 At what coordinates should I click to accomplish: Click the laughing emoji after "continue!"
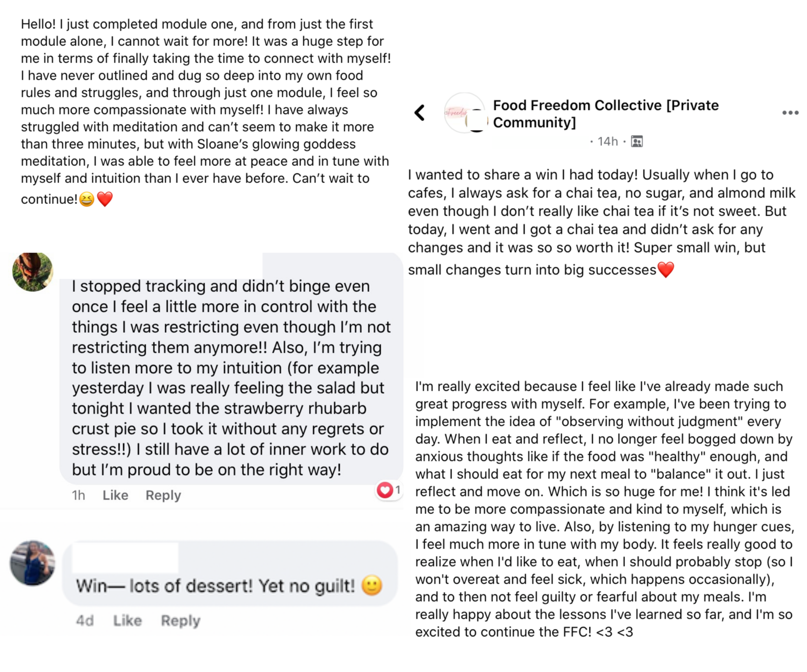(x=87, y=200)
